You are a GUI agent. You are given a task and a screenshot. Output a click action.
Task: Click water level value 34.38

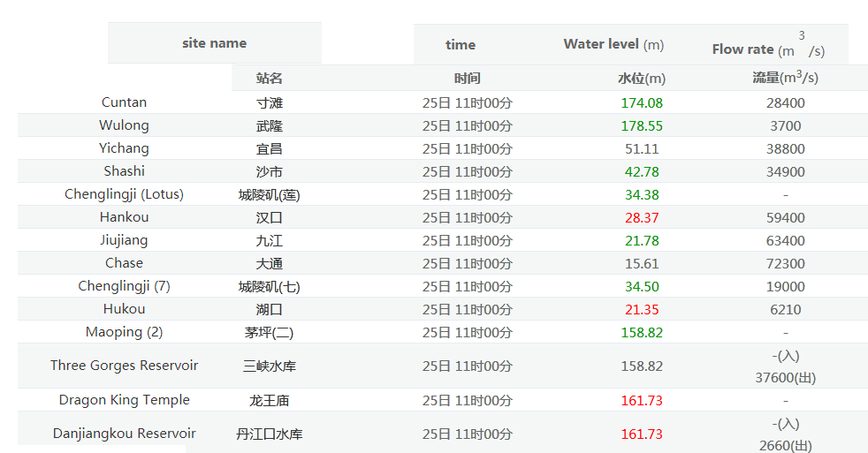tap(642, 195)
